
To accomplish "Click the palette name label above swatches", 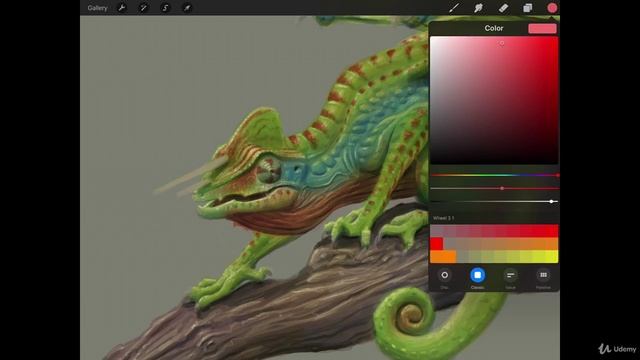I will (443, 218).
